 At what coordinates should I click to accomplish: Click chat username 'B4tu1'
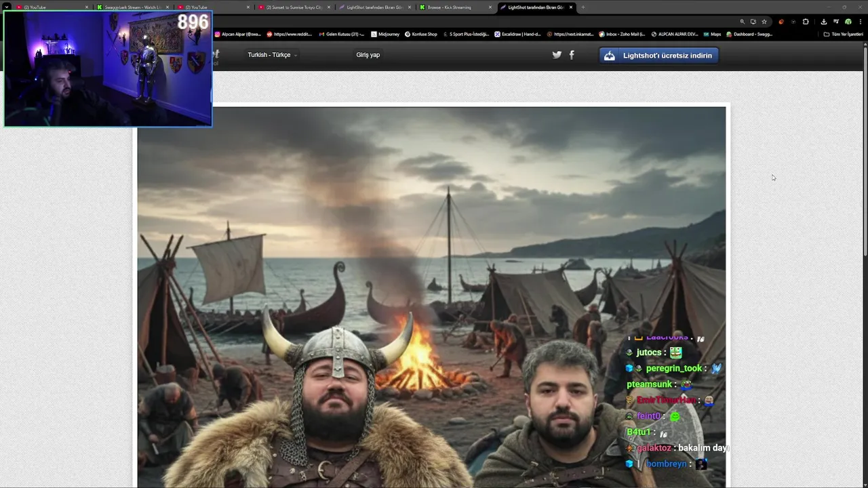[x=638, y=432]
